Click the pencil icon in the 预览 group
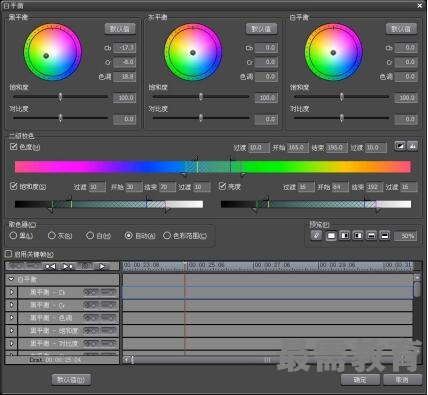Image resolution: width=428 pixels, height=395 pixels. tap(316, 236)
